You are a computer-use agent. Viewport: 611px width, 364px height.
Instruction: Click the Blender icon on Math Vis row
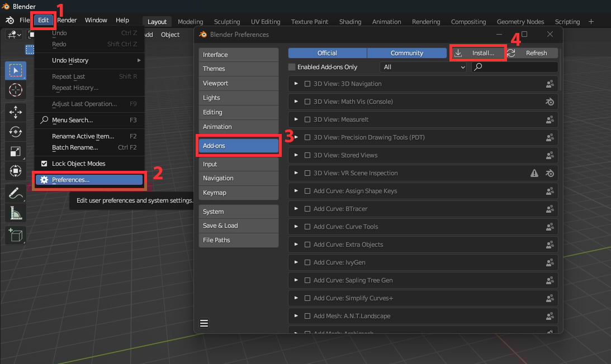pos(550,102)
